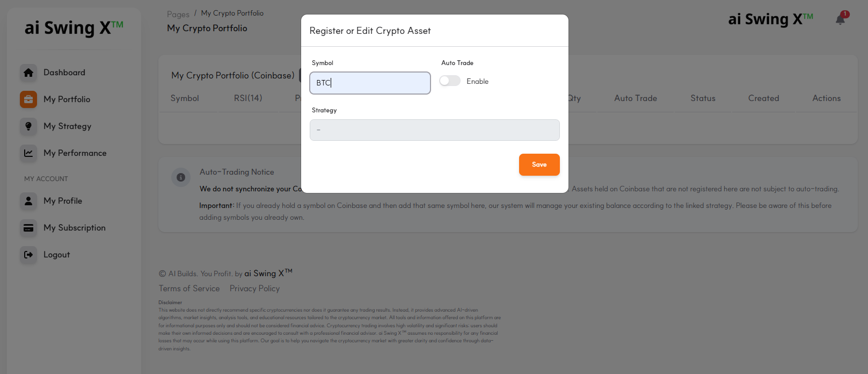
Task: Open My Performance menu item
Action: [75, 153]
